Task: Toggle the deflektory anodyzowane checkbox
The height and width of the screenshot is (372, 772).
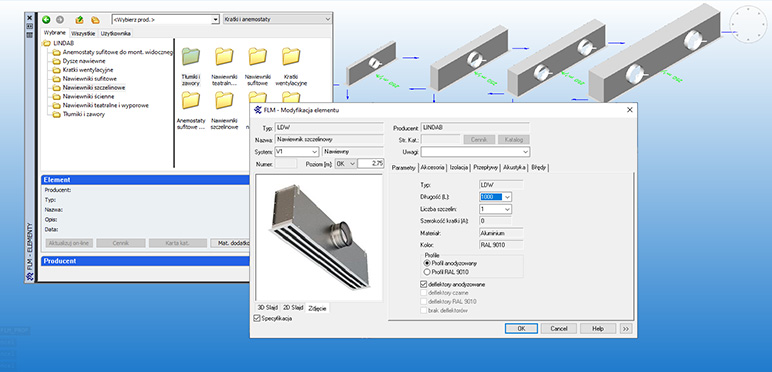Action: point(423,284)
